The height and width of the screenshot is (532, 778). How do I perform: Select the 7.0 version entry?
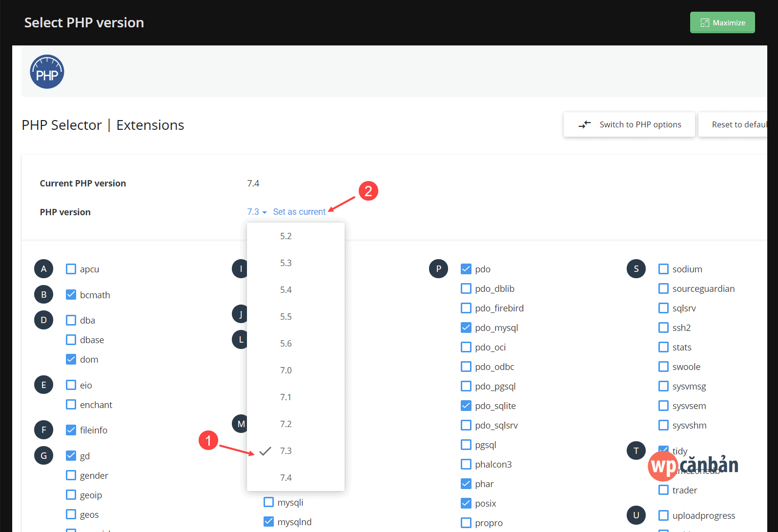click(286, 370)
